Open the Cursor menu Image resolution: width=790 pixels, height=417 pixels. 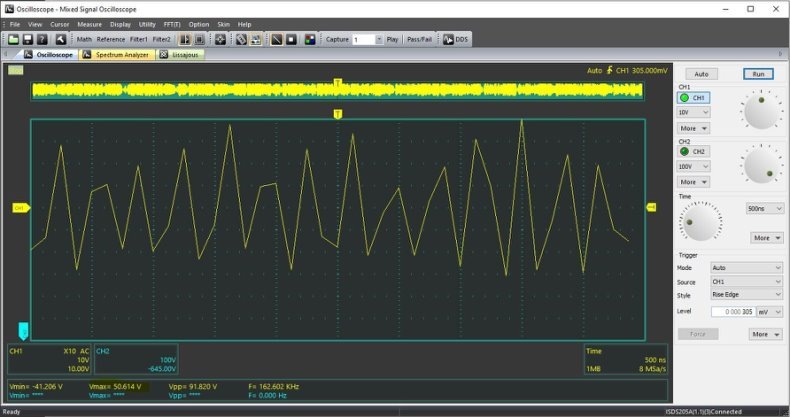[59, 24]
